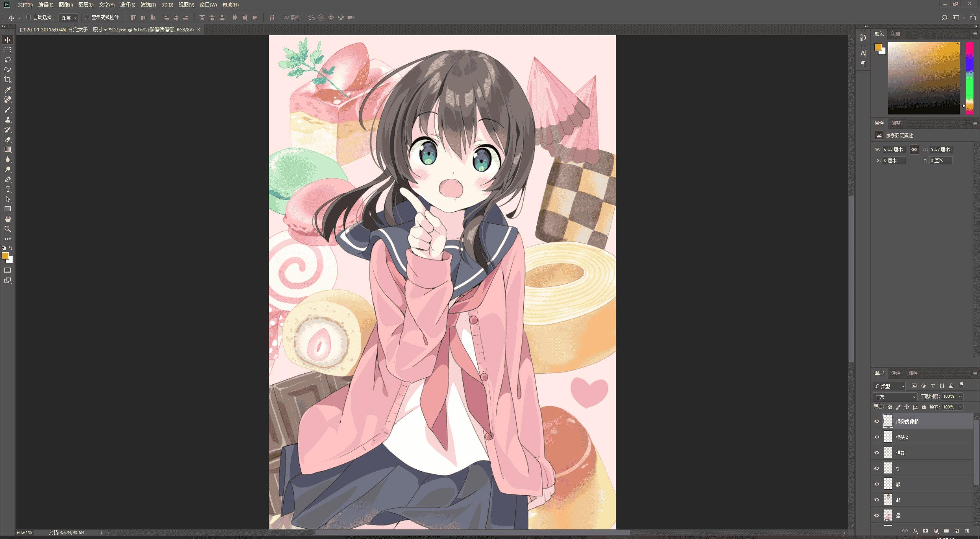Open the 滤镜(T) menu

(x=148, y=5)
